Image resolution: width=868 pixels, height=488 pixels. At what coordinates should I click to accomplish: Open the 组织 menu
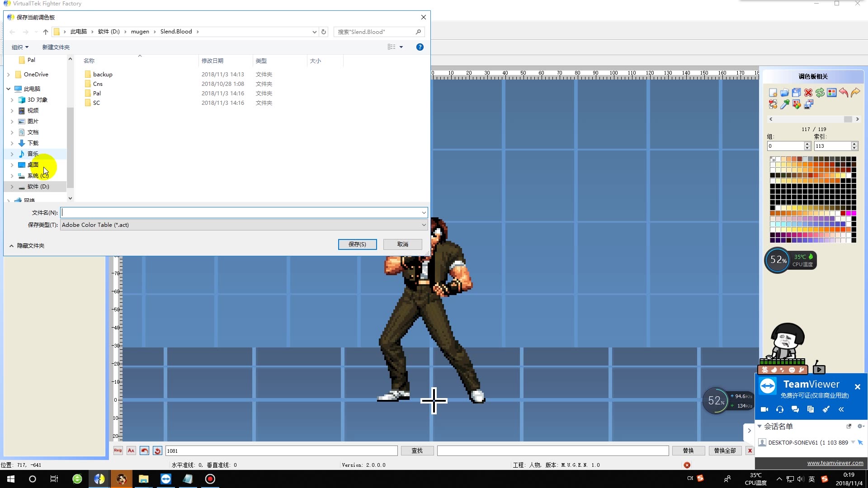click(20, 47)
